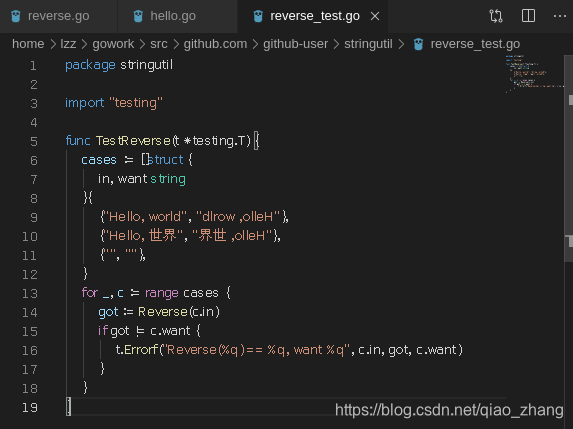Click 'in, want' field names on line 7
The height and width of the screenshot is (429, 573).
(x=122, y=179)
